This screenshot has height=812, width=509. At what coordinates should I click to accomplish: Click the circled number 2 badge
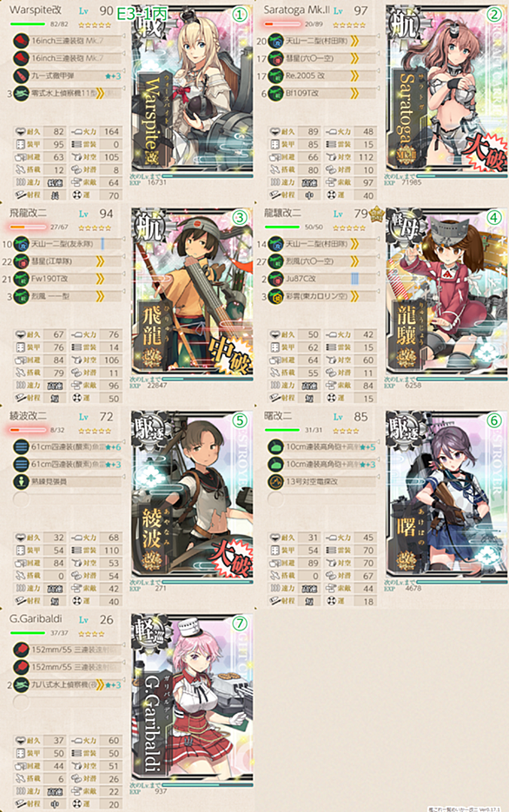(493, 15)
